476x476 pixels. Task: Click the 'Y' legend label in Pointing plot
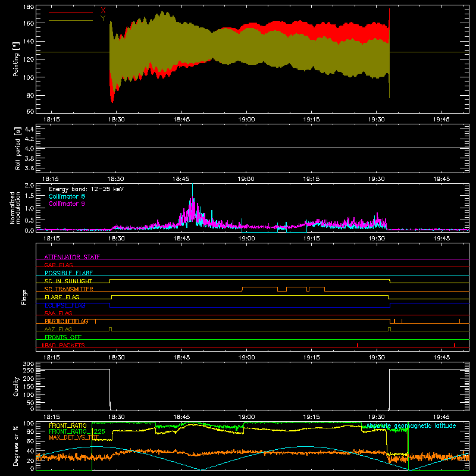[x=103, y=18]
